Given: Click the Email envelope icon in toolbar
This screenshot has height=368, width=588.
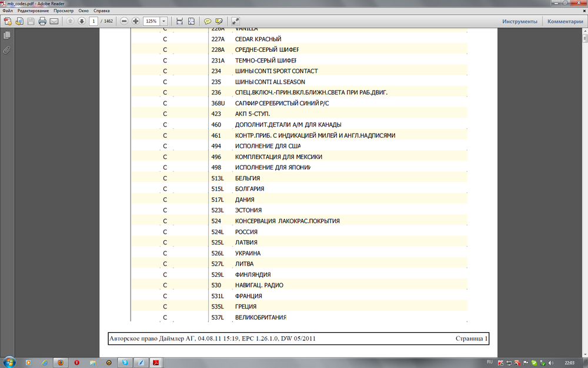Looking at the screenshot, I should point(54,21).
